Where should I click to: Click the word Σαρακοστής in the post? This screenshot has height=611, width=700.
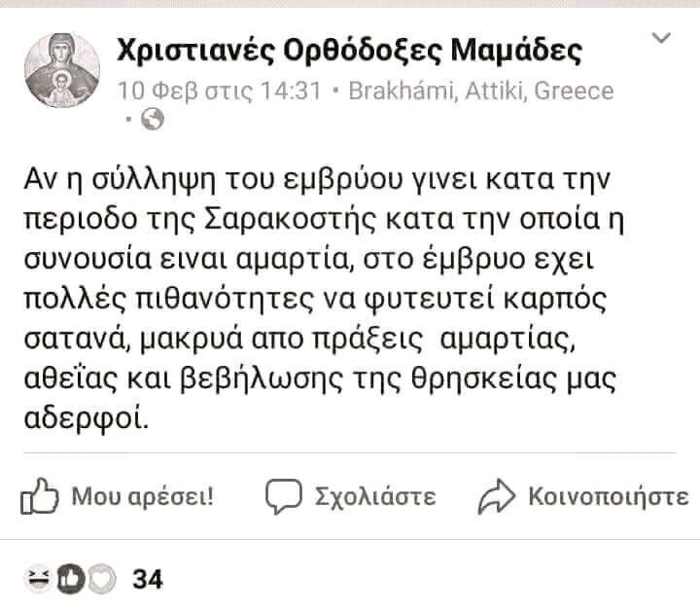290,219
